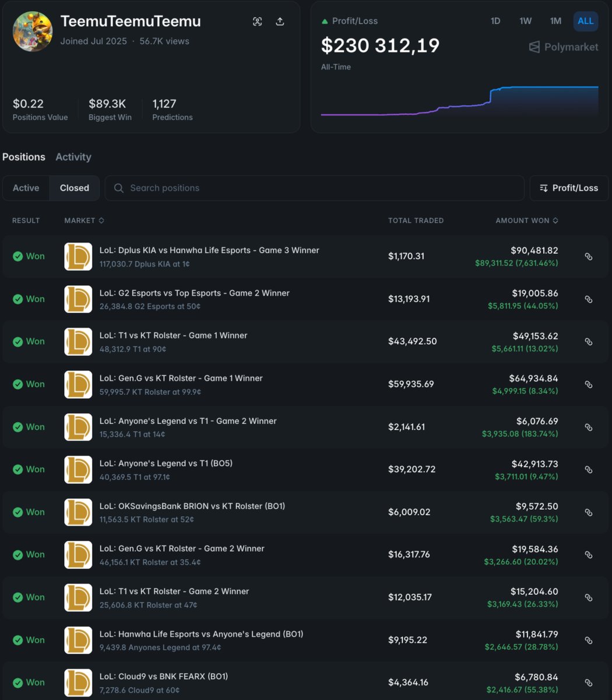Click the search magnifier icon
The width and height of the screenshot is (612, 700).
coord(119,188)
